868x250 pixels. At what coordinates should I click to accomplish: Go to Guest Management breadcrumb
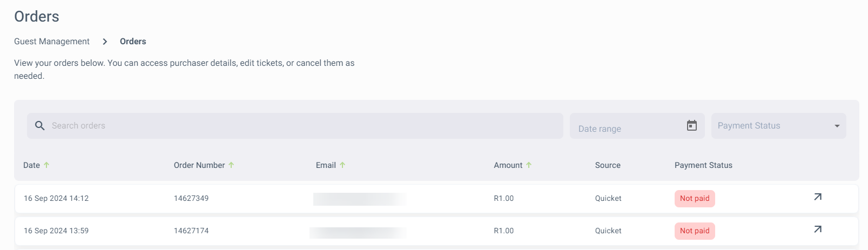click(52, 42)
